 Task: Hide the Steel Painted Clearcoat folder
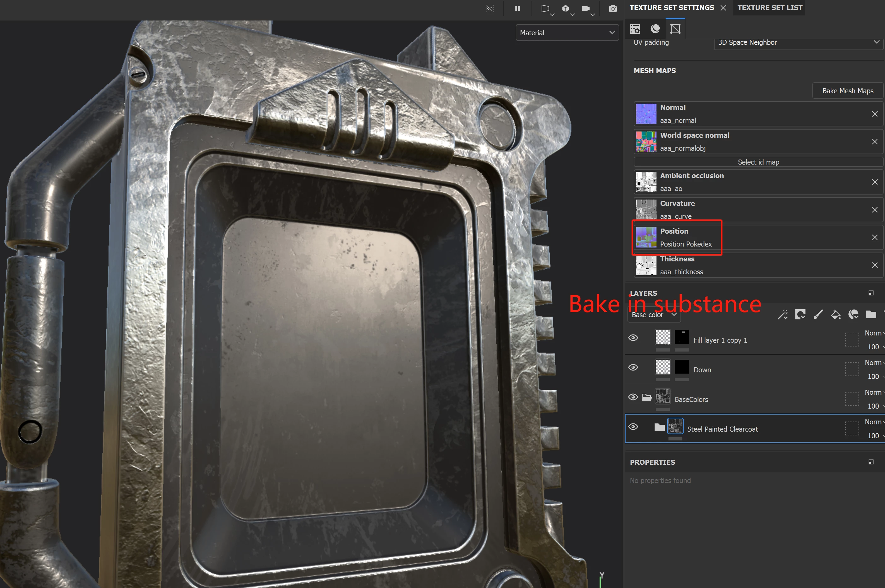(x=633, y=426)
